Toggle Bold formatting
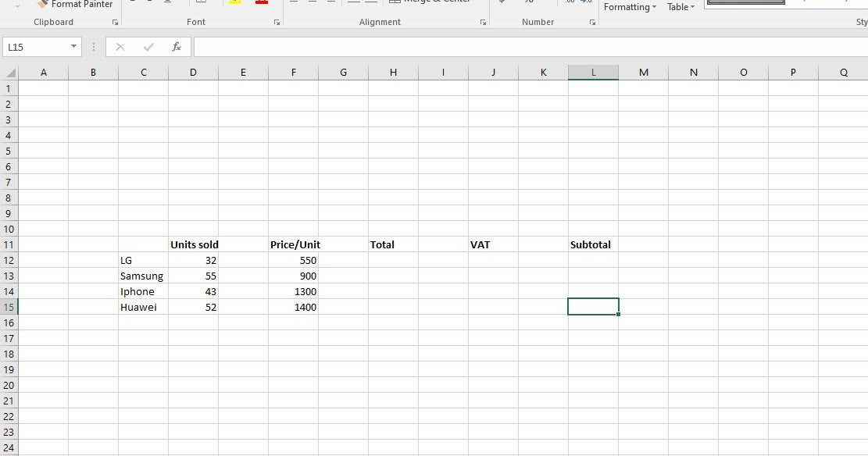Screen dimensions: 868x456 (132, 2)
